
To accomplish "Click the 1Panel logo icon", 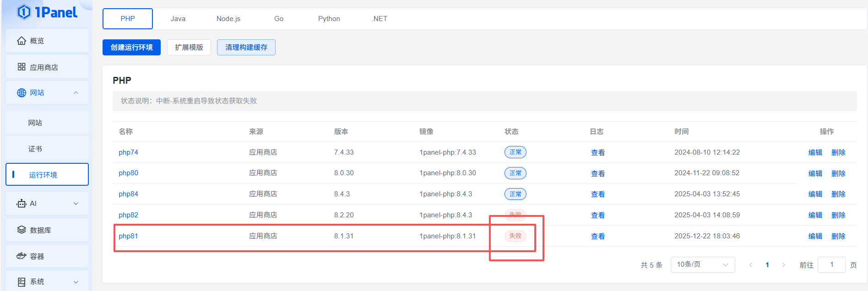I will click(x=24, y=12).
